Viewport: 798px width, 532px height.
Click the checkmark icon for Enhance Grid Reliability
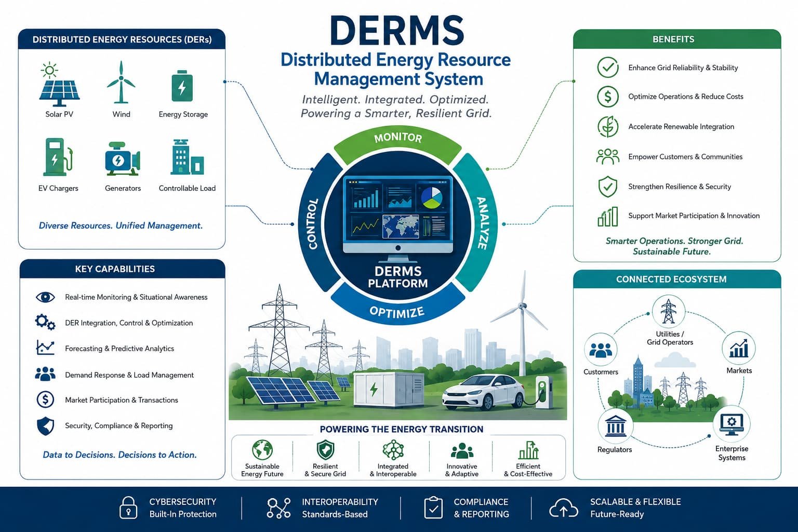tap(607, 68)
